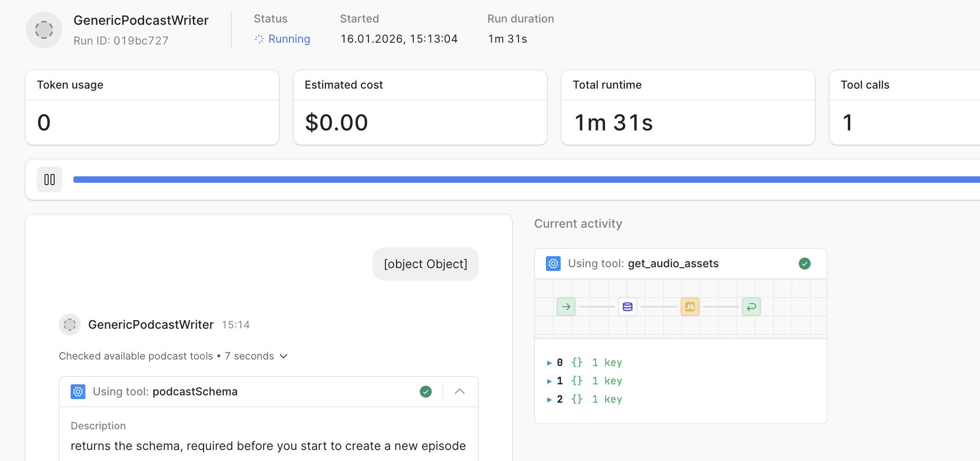Collapse the podcastSchema tool panel
Viewport: 980px width, 461px height.
pos(460,392)
